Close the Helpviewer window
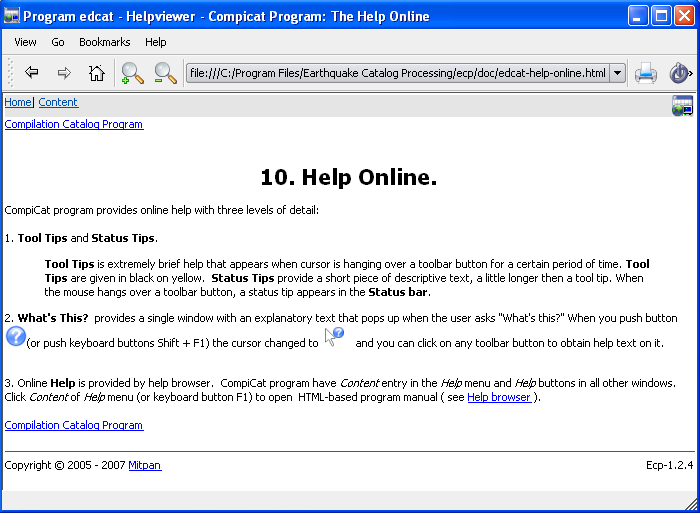Screen dimensions: 700x513 tap(684, 16)
